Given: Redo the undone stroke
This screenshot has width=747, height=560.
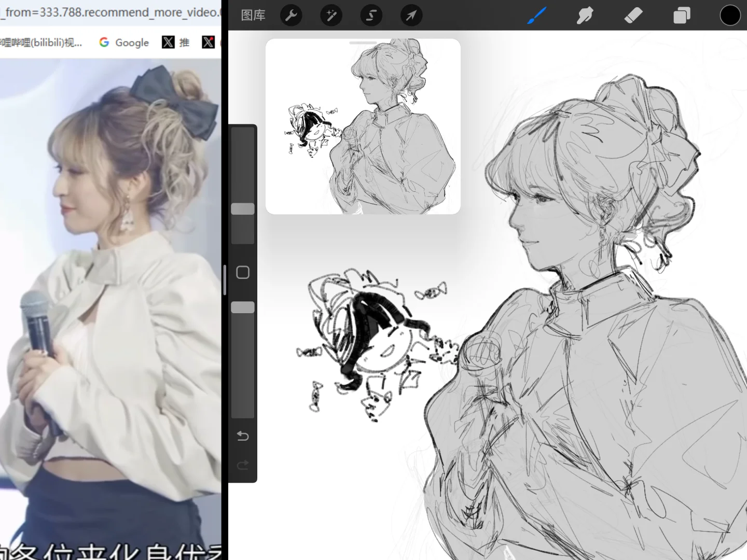Looking at the screenshot, I should [x=243, y=465].
